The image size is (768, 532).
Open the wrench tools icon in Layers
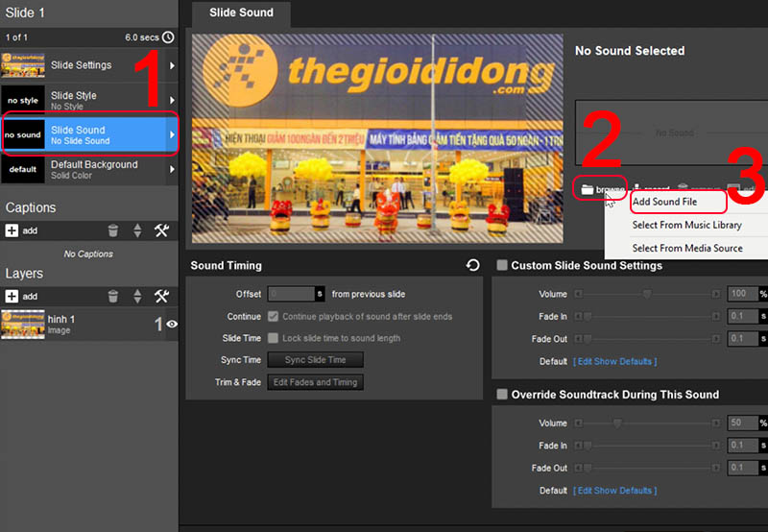coord(161,297)
